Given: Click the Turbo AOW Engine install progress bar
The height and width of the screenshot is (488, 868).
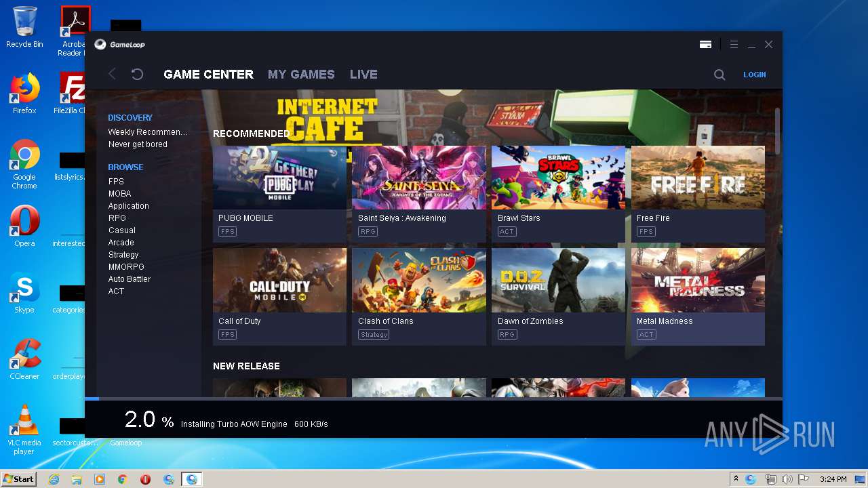Looking at the screenshot, I should pyautogui.click(x=433, y=399).
